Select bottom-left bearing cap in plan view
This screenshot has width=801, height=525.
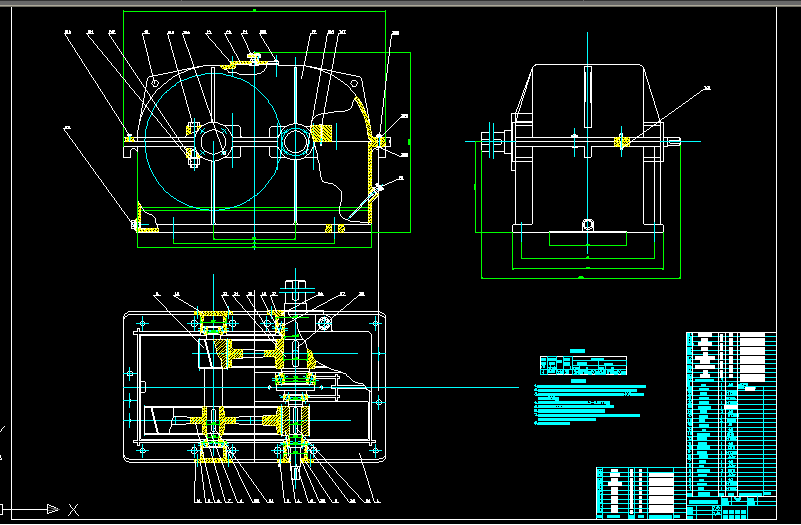(213, 452)
